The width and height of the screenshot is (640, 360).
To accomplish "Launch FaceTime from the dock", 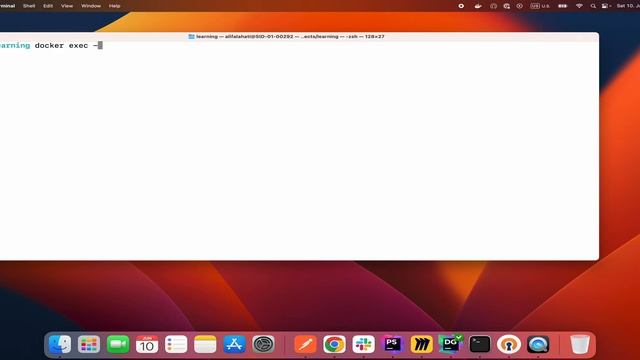I will click(118, 344).
